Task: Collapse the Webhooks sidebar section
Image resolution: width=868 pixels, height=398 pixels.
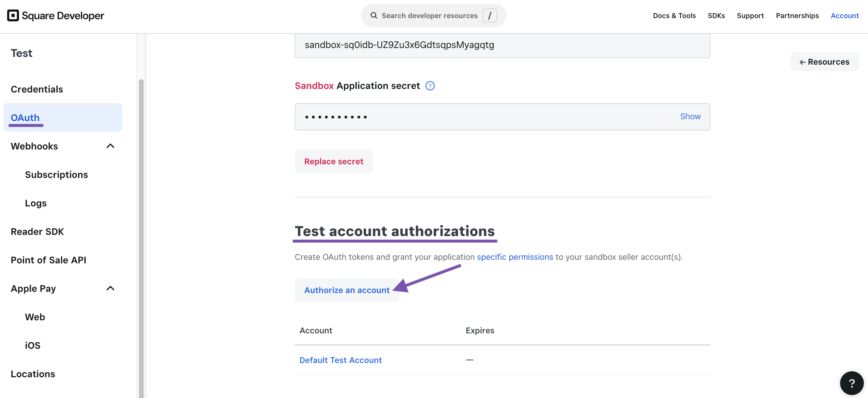Action: coord(110,146)
